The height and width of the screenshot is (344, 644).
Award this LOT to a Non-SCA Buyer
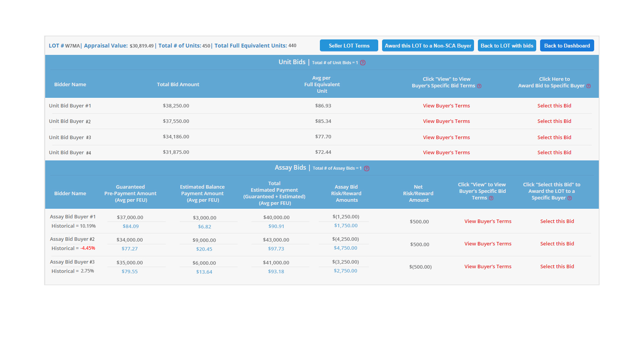[428, 46]
